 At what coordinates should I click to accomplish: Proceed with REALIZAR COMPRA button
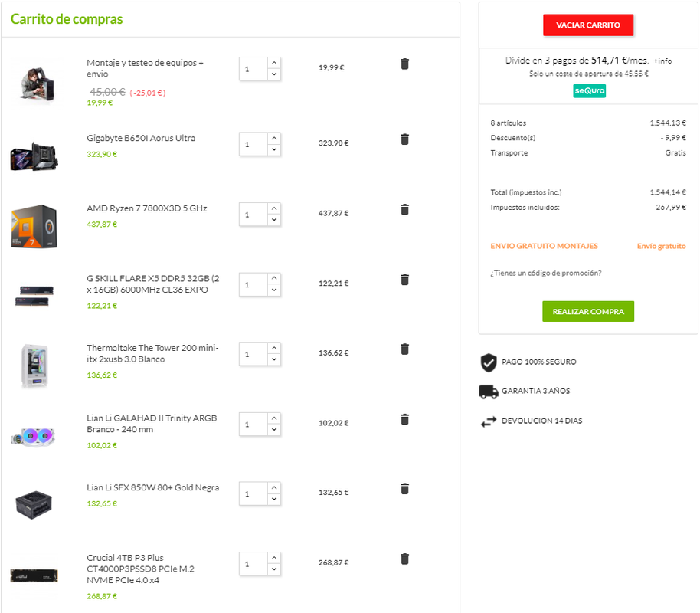pos(588,311)
